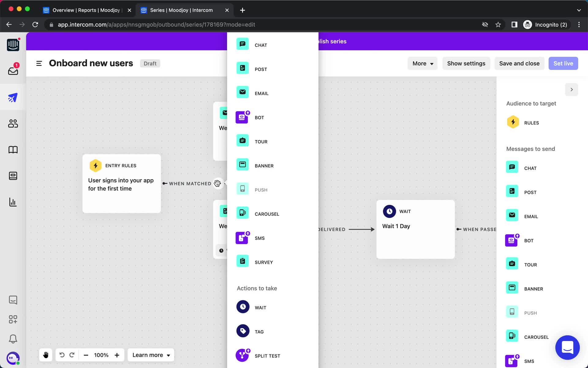588x368 pixels.
Task: Click the right panel collapse arrow
Action: (x=571, y=90)
